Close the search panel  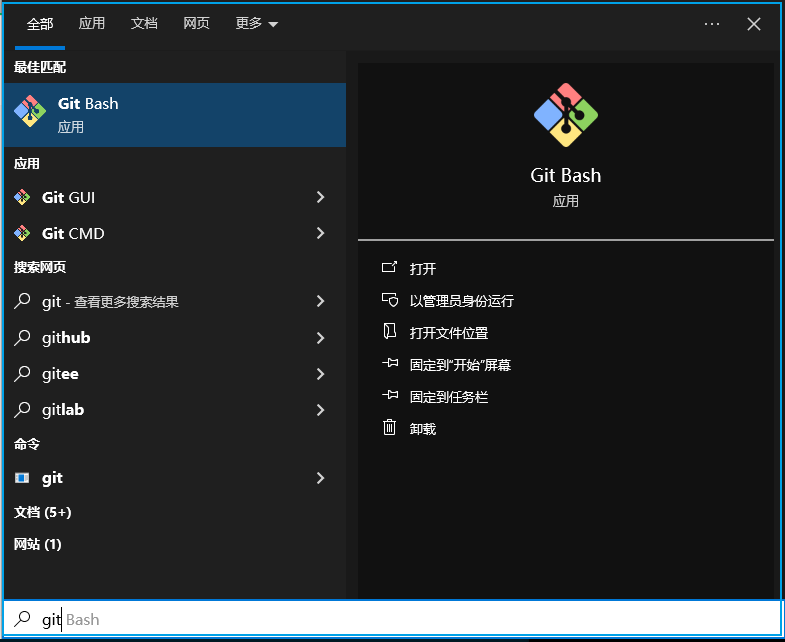(754, 24)
